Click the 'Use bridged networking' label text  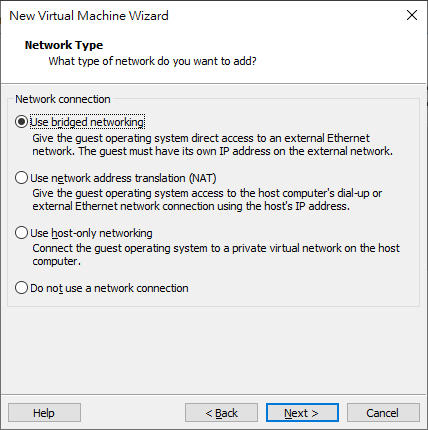[87, 122]
